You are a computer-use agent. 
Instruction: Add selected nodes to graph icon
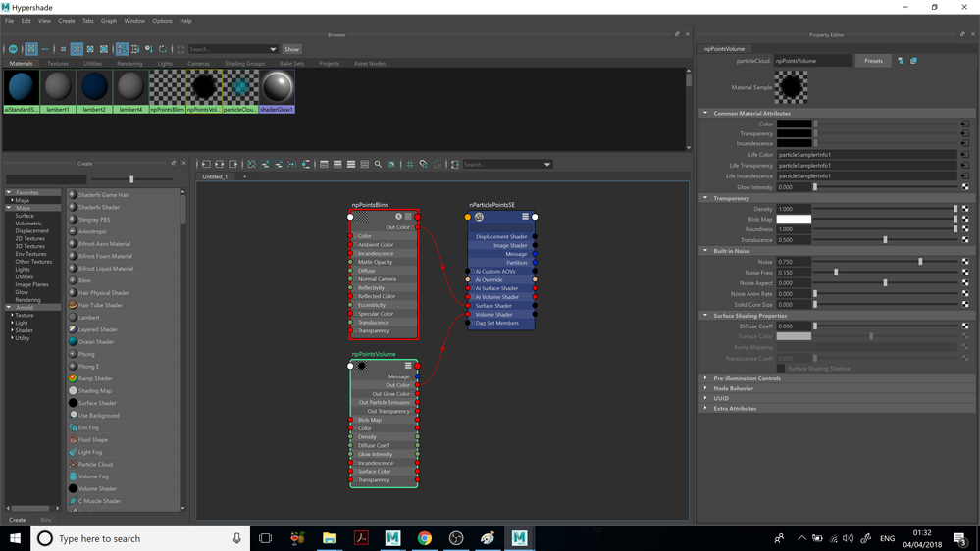point(265,165)
